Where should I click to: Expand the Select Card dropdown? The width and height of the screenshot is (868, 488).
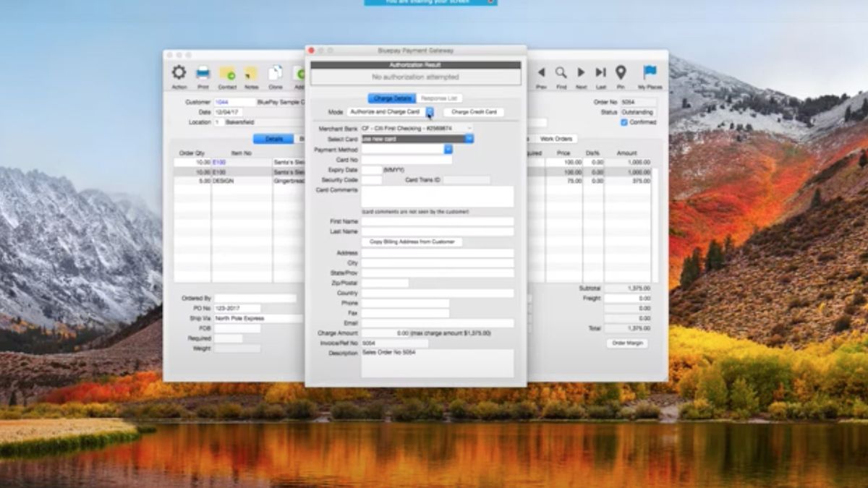(468, 139)
